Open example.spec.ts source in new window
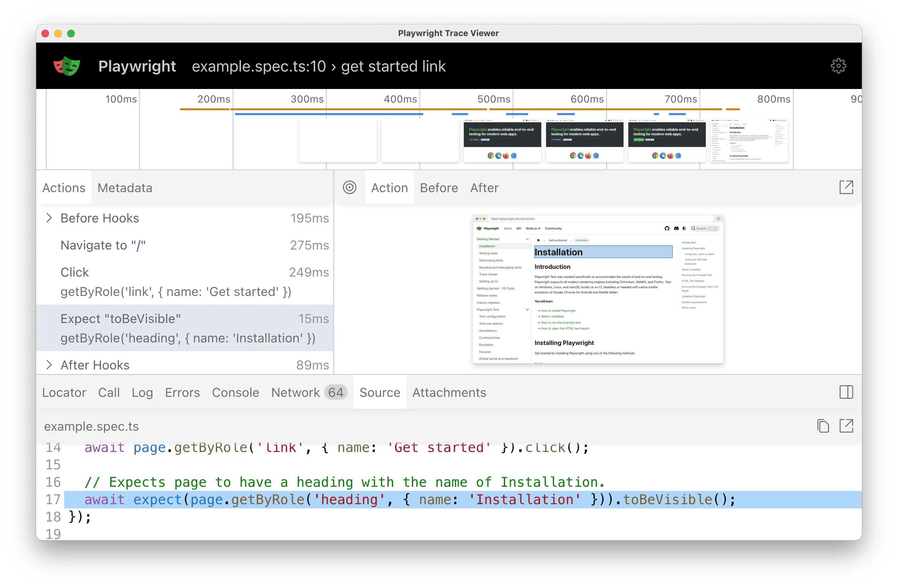 click(x=847, y=426)
